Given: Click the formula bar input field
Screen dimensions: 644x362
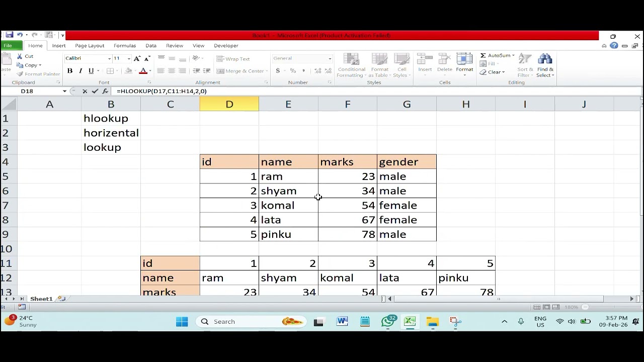Looking at the screenshot, I should tap(377, 91).
